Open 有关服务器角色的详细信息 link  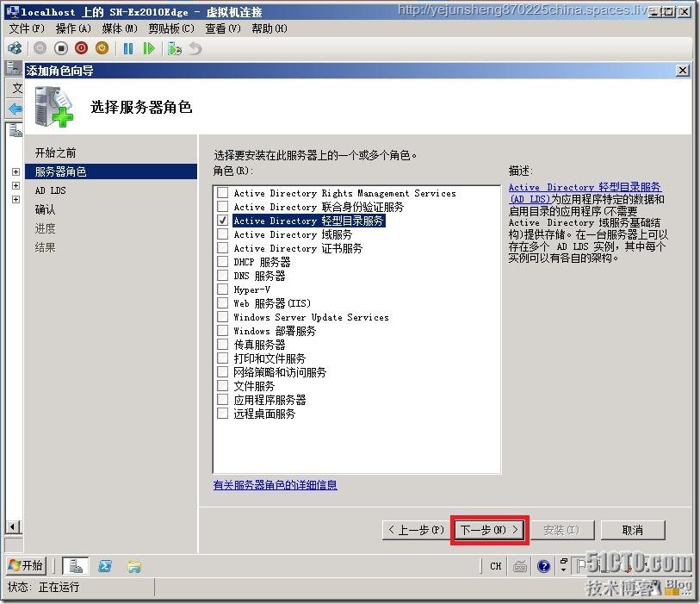coord(275,485)
